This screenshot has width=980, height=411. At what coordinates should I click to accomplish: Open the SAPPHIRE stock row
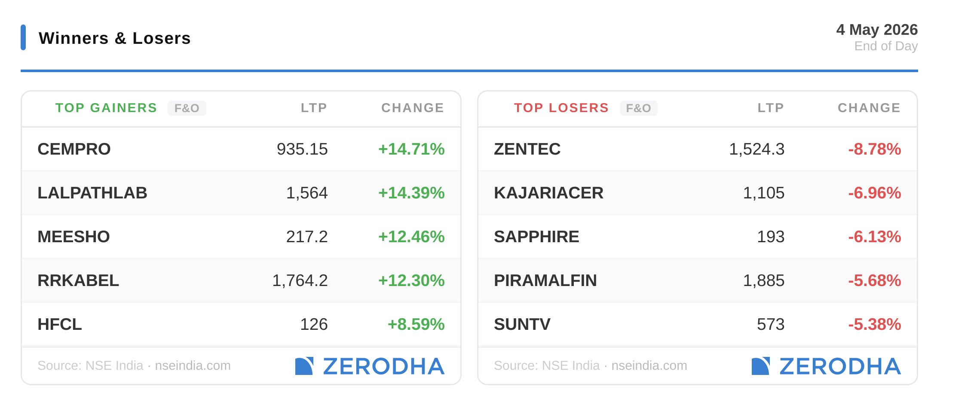pyautogui.click(x=698, y=237)
